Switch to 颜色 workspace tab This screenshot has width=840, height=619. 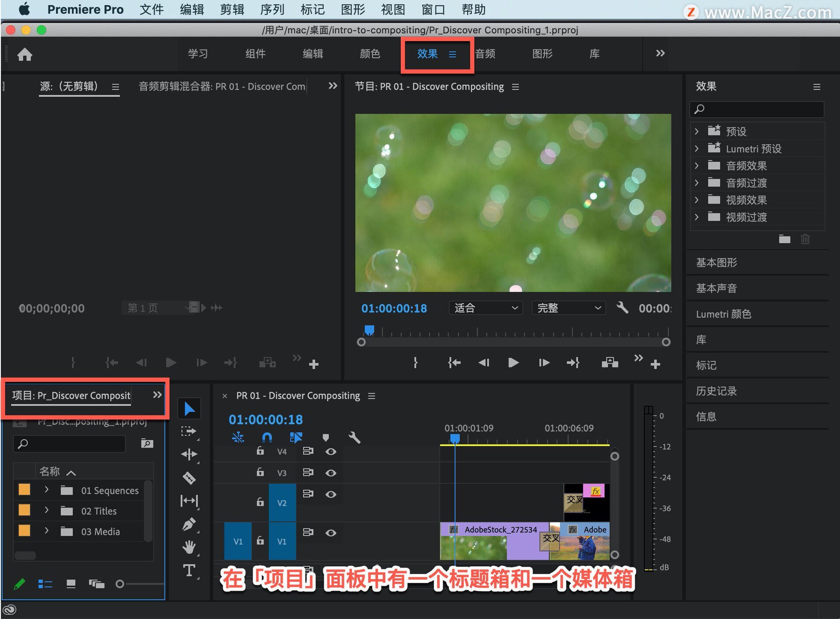[370, 54]
